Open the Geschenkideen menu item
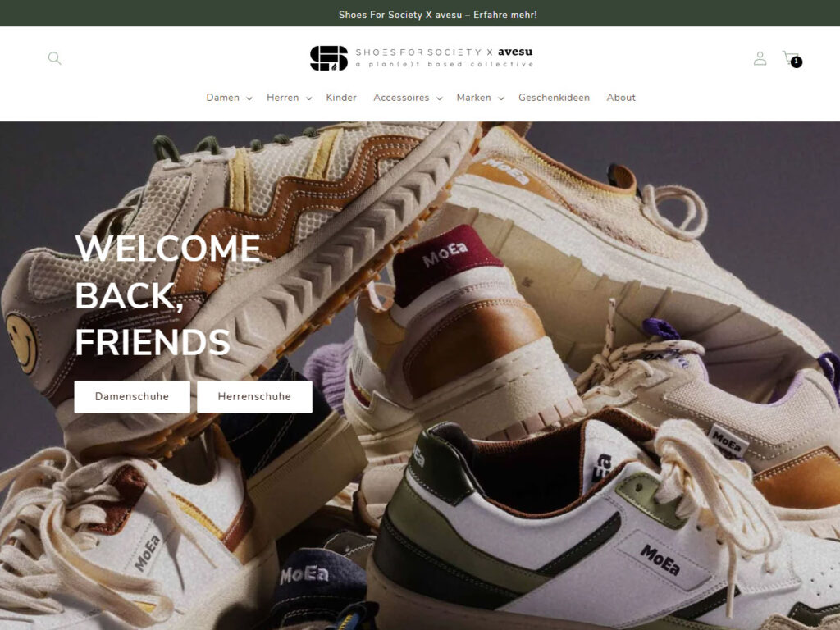The height and width of the screenshot is (630, 840). (x=554, y=98)
